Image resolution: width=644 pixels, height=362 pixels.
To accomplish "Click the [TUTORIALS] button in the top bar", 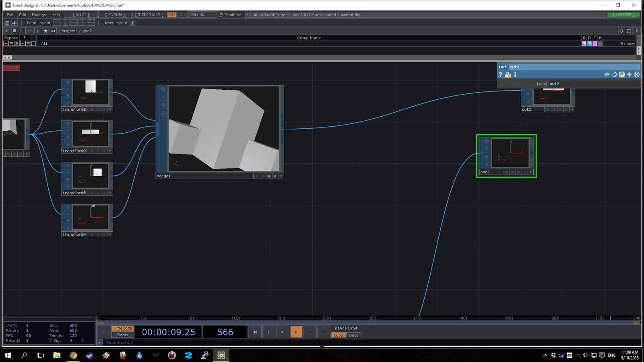I will [x=149, y=14].
